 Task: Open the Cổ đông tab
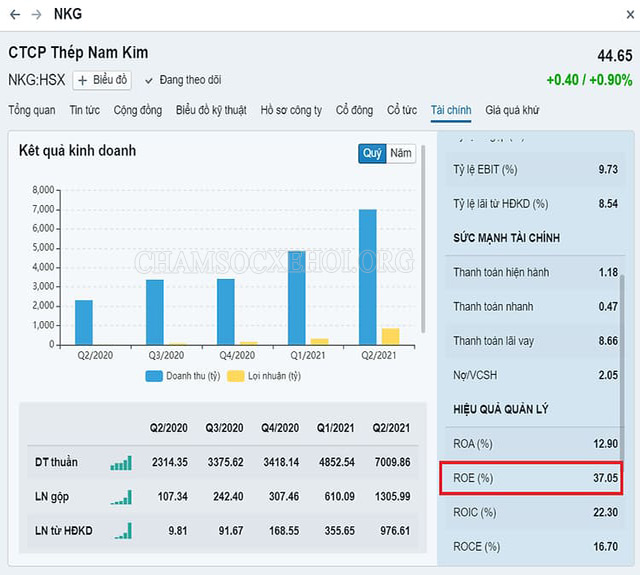click(354, 110)
